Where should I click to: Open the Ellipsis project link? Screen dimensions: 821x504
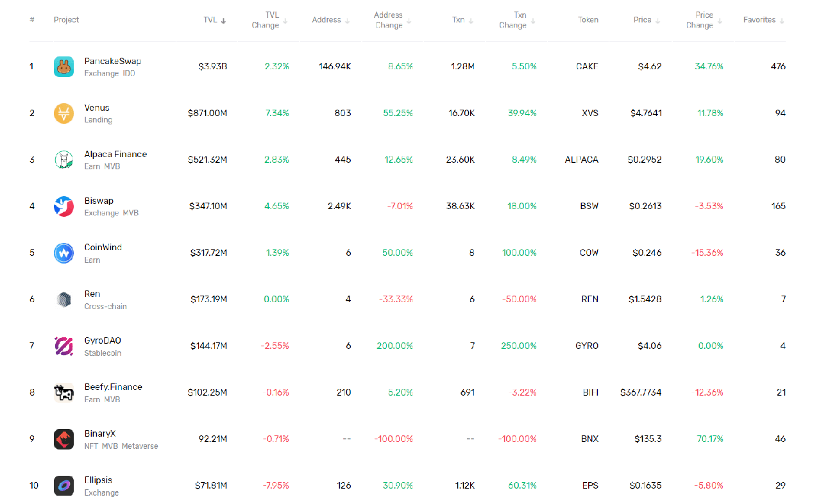pyautogui.click(x=98, y=480)
